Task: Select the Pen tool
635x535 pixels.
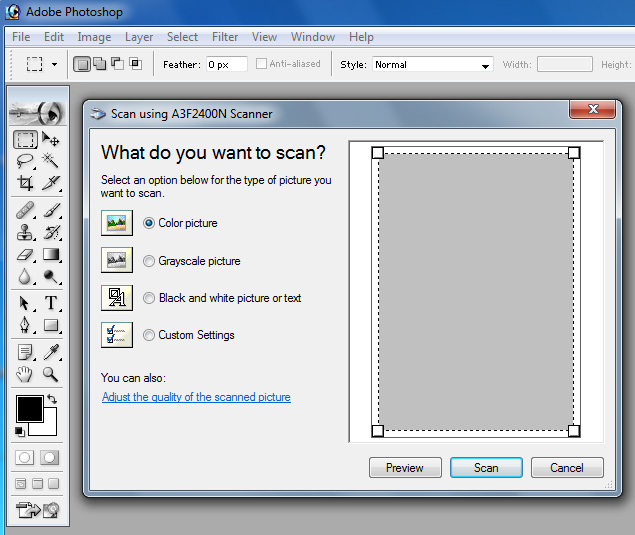Action: [x=25, y=325]
